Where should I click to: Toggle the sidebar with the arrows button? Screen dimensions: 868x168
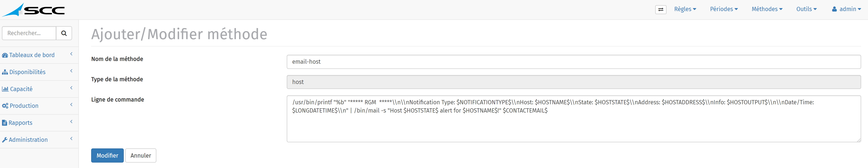pyautogui.click(x=660, y=9)
